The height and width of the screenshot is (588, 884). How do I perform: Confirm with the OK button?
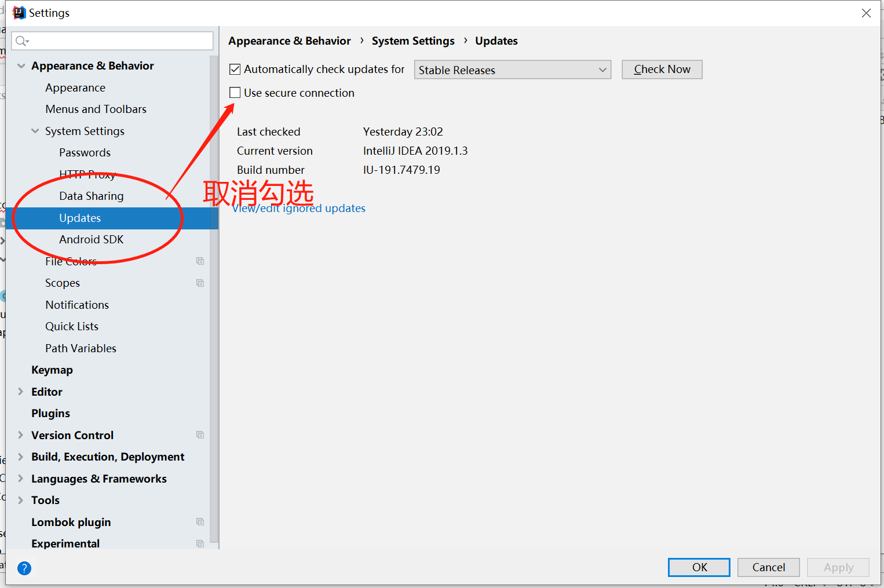699,567
